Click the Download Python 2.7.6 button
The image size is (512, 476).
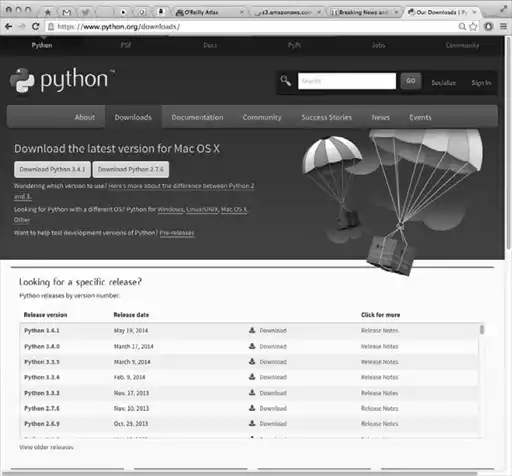131,169
